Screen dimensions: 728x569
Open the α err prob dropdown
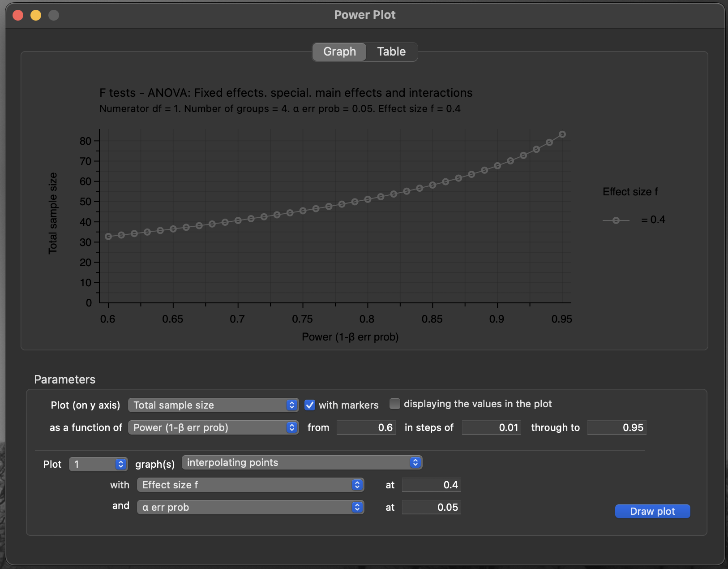click(250, 507)
